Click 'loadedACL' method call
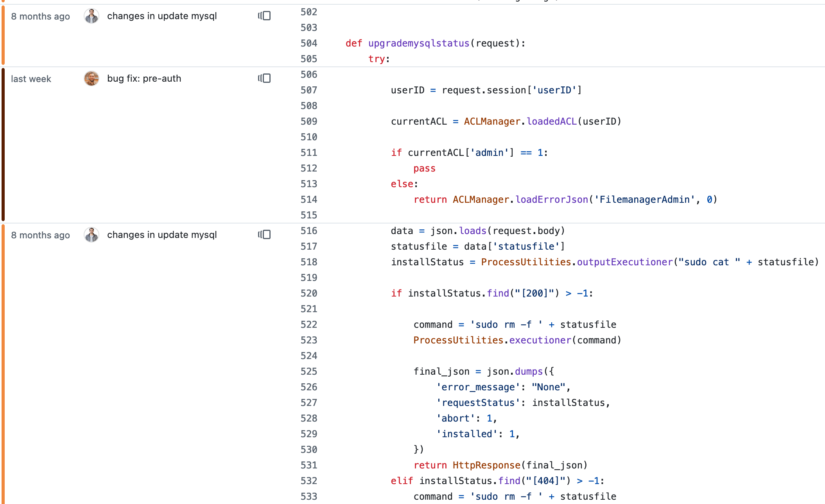Image resolution: width=825 pixels, height=504 pixels. coord(552,122)
